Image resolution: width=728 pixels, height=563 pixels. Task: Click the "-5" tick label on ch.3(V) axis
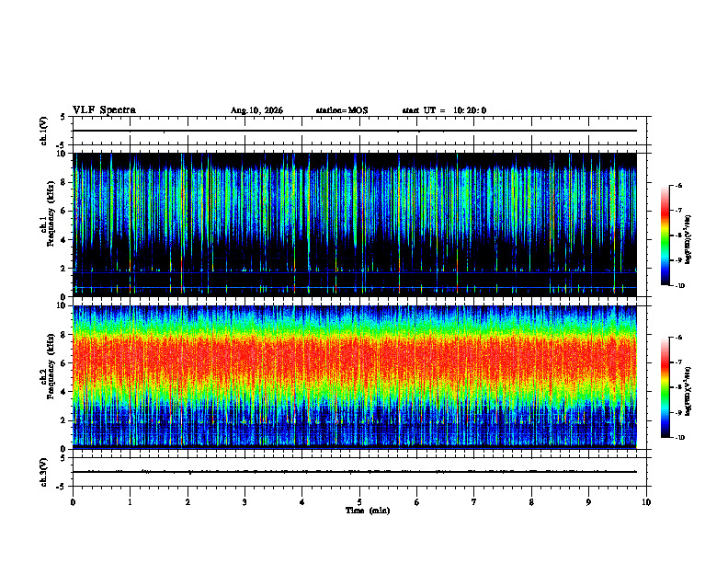(62, 487)
